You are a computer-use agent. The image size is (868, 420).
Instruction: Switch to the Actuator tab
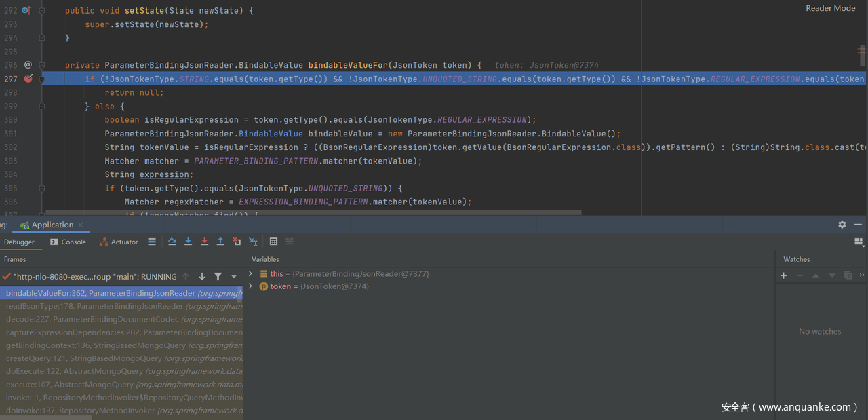(119, 242)
